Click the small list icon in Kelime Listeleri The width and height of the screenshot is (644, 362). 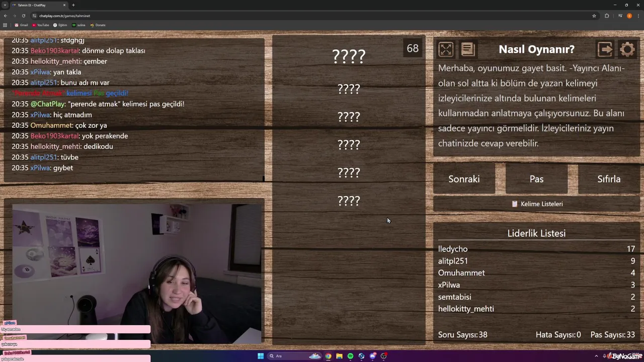515,204
